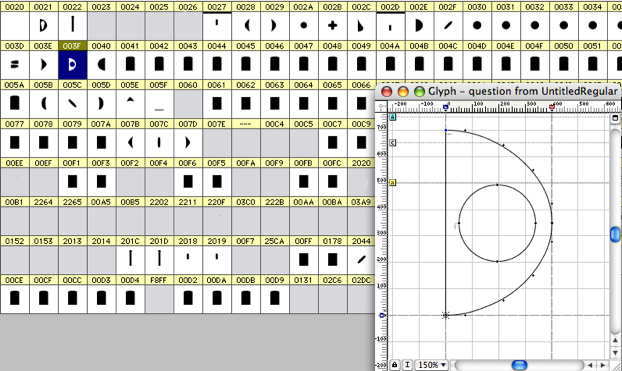Click the x-height 'X' guide marker
The width and height of the screenshot is (622, 371).
tap(392, 183)
